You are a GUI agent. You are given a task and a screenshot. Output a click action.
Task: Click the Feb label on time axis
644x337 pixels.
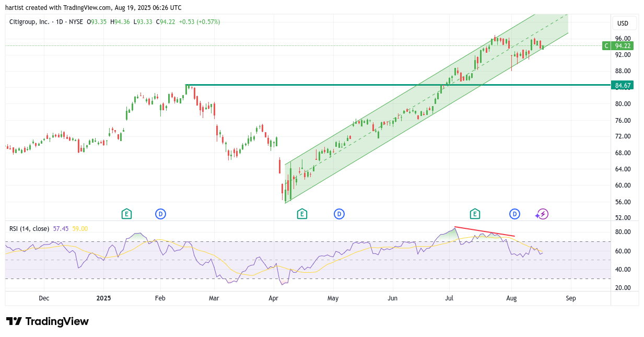tap(160, 298)
